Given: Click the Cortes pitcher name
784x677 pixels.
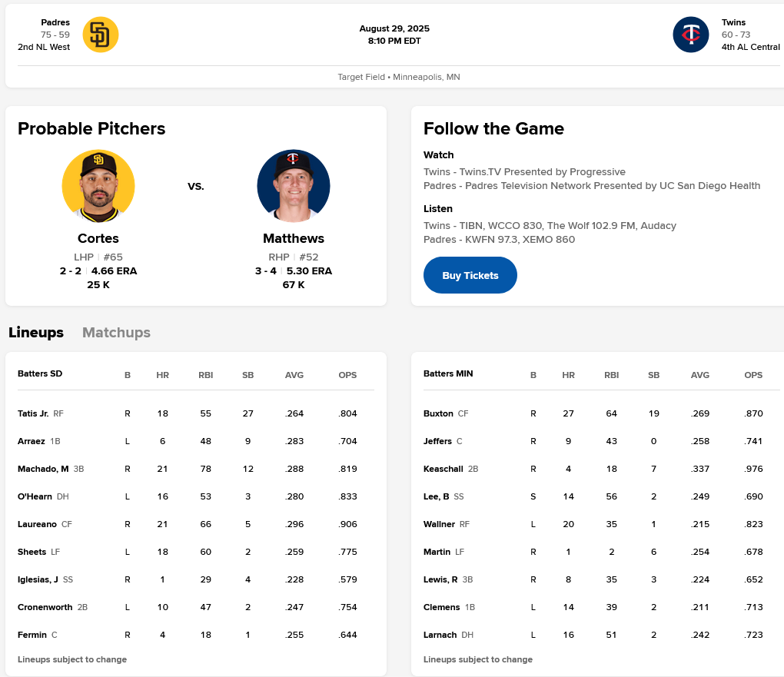Looking at the screenshot, I should coord(98,238).
